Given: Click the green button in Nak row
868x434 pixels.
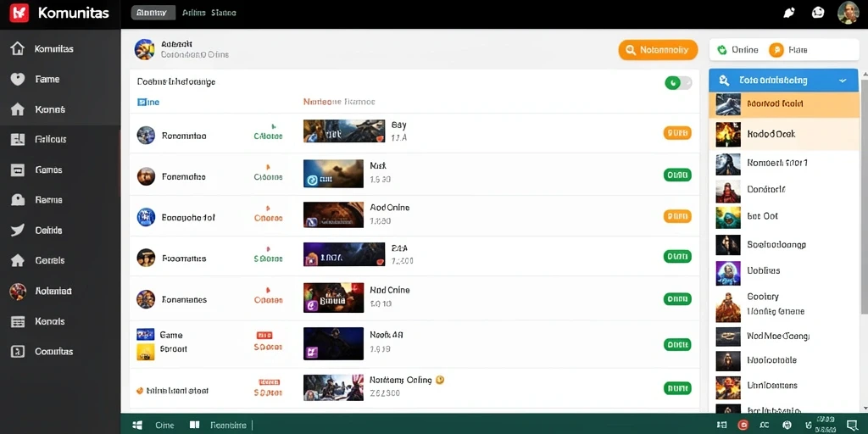Looking at the screenshot, I should pos(677,175).
